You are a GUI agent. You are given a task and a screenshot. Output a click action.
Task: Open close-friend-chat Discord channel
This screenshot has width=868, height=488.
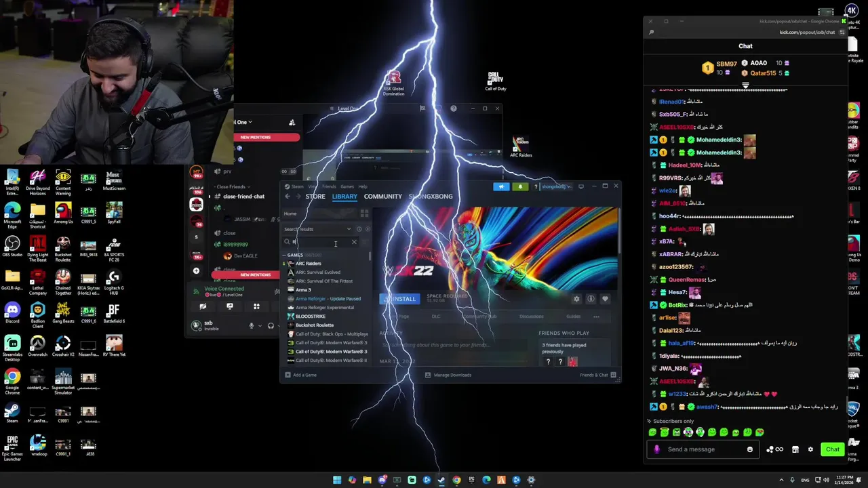pos(243,197)
